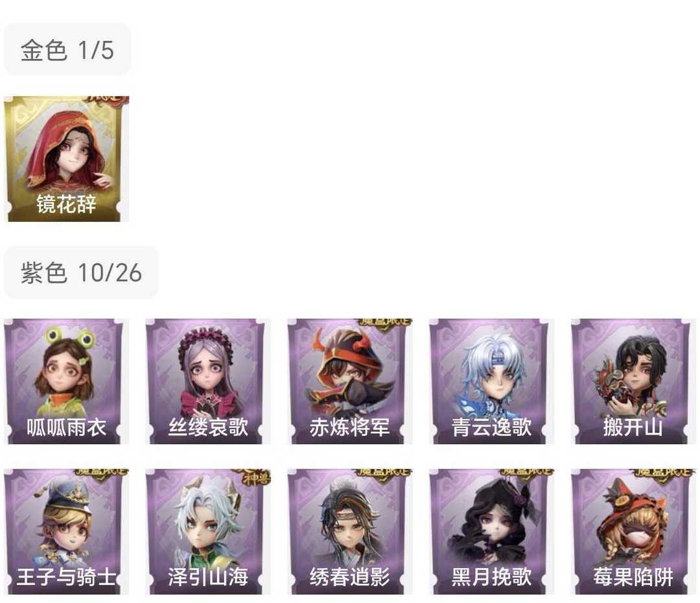
Task: Select the gold 镜花辞 costume card
Action: pyautogui.click(x=67, y=159)
